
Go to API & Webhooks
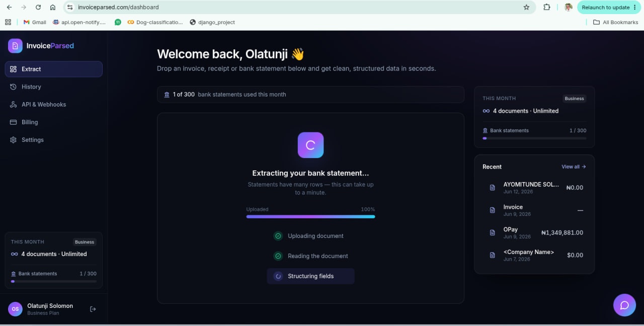54,104
